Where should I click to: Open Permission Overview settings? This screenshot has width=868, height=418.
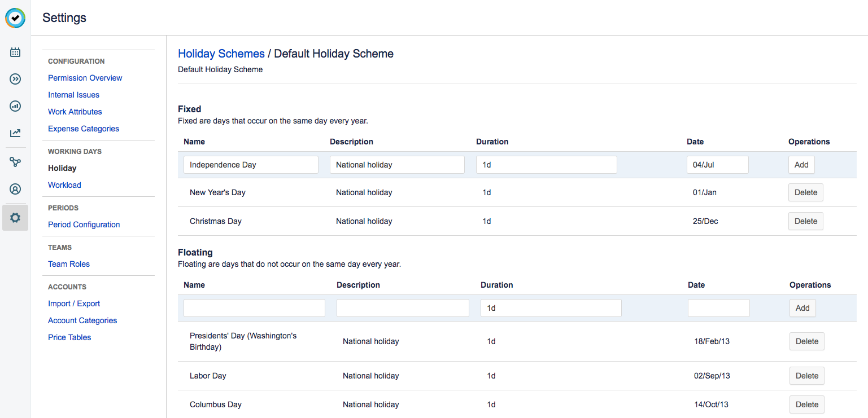click(x=85, y=77)
